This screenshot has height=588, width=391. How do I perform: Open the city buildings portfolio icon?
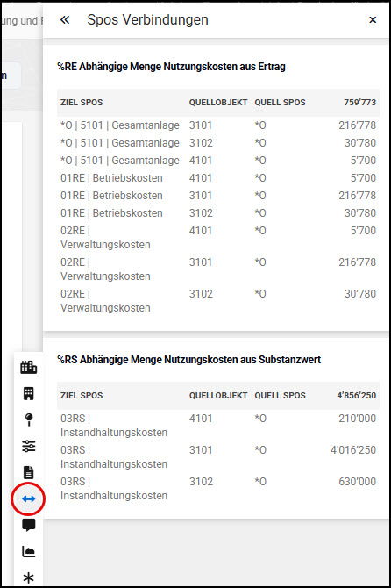click(28, 367)
